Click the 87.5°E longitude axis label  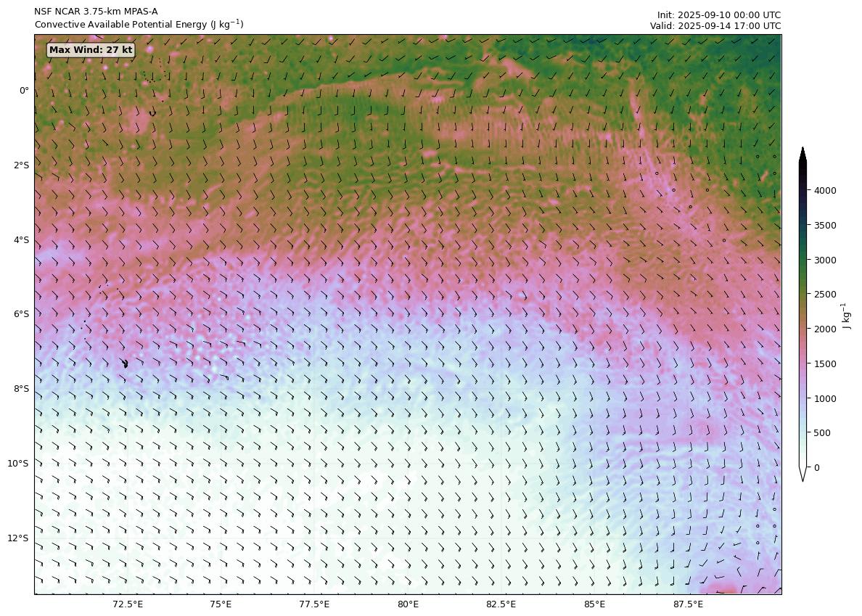point(687,604)
